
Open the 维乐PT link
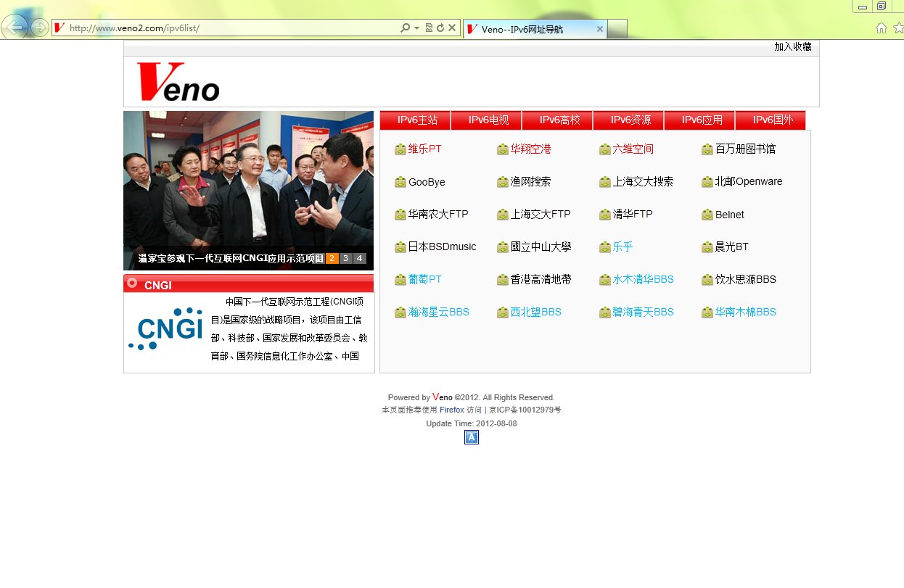tap(424, 149)
